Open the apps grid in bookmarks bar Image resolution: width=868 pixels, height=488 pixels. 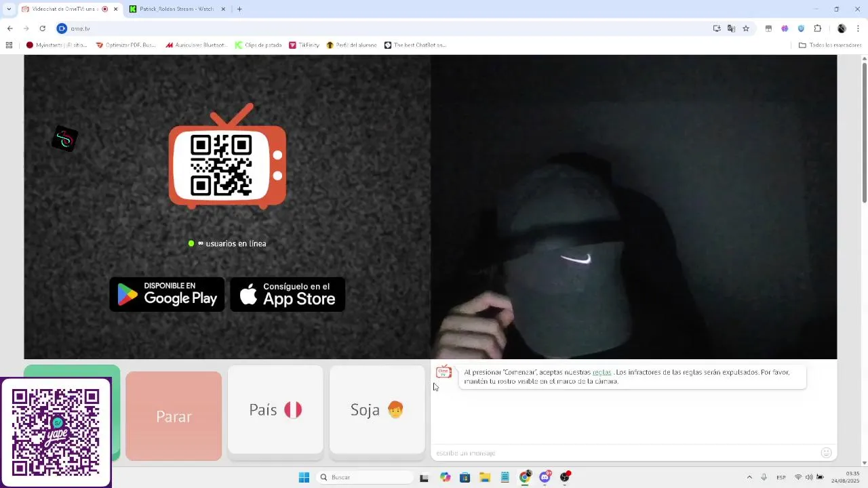(9, 45)
